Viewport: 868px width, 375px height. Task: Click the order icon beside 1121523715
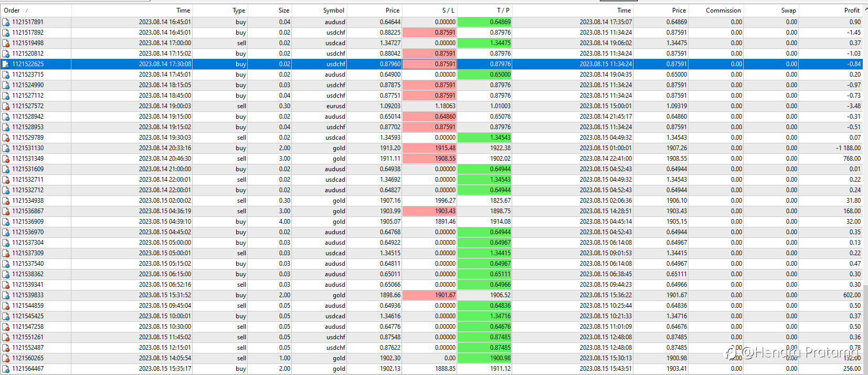(x=6, y=75)
